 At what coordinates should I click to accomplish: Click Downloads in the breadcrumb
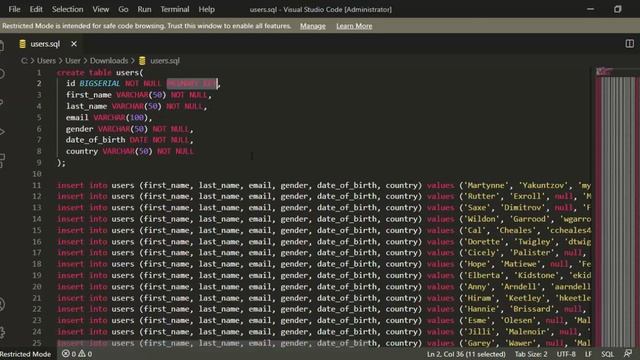109,61
